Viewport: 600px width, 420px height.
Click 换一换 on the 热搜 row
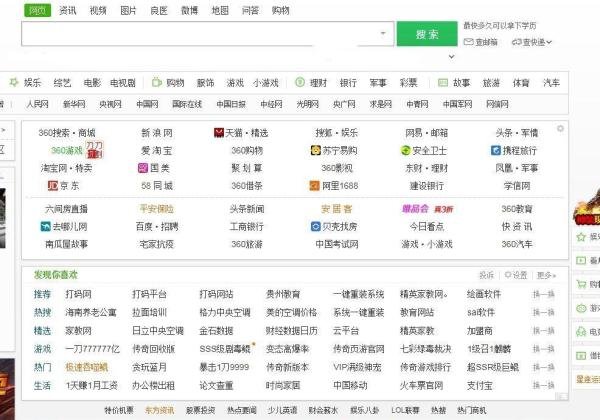[x=544, y=313]
